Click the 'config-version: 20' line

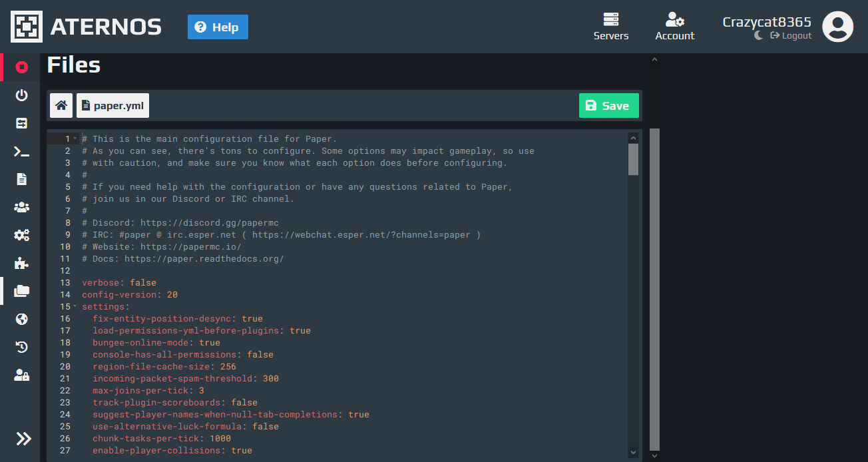(130, 294)
